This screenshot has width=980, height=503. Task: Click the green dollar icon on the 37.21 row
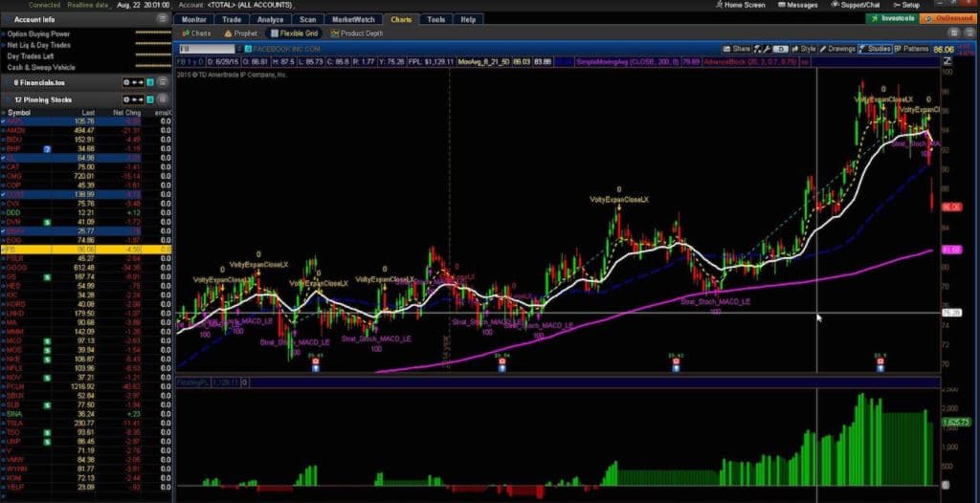pyautogui.click(x=47, y=378)
